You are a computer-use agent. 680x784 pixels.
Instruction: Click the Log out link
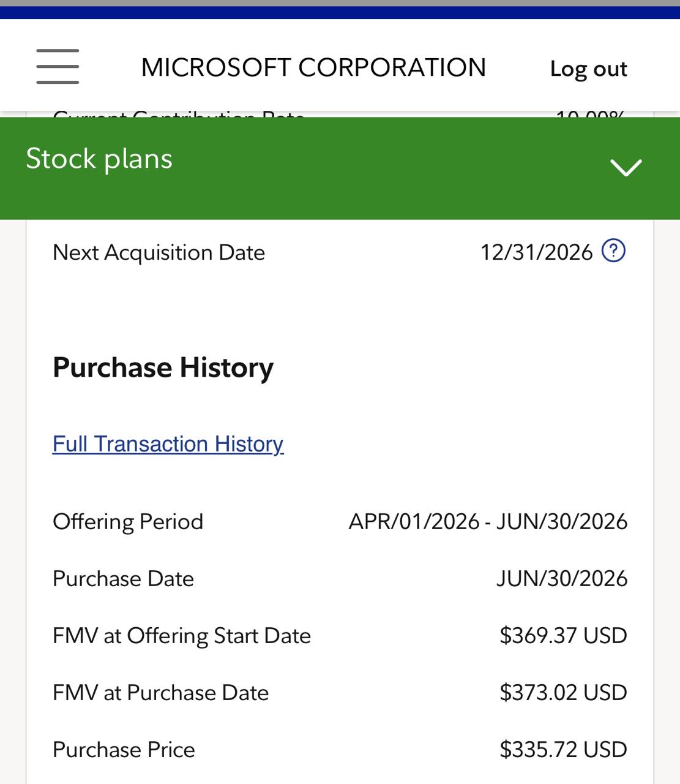pos(588,69)
